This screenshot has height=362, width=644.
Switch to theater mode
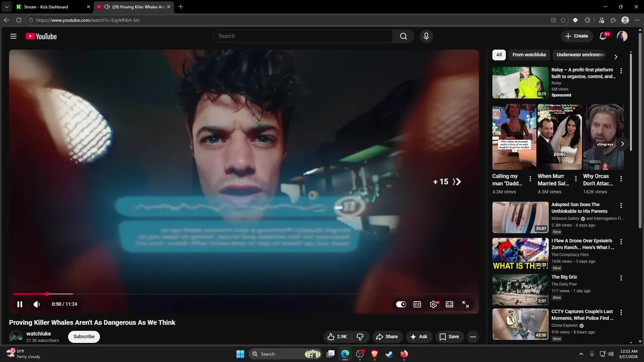449,304
